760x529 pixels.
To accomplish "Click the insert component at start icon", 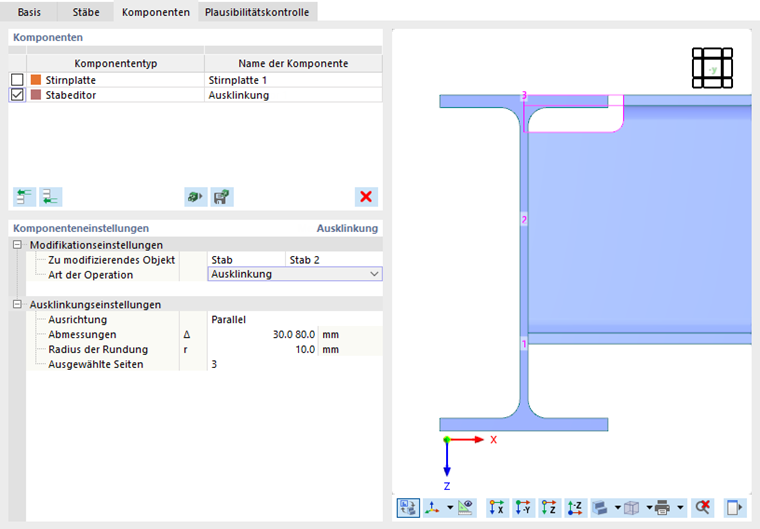I will pyautogui.click(x=24, y=197).
